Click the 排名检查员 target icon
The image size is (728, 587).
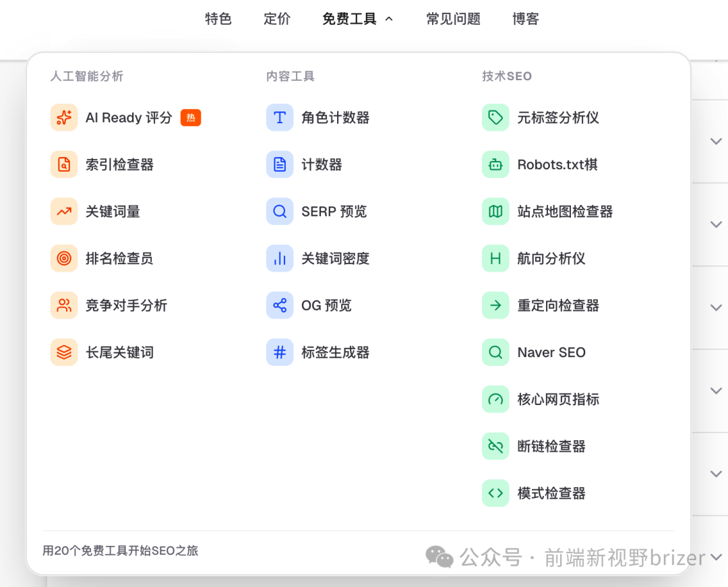coord(63,258)
